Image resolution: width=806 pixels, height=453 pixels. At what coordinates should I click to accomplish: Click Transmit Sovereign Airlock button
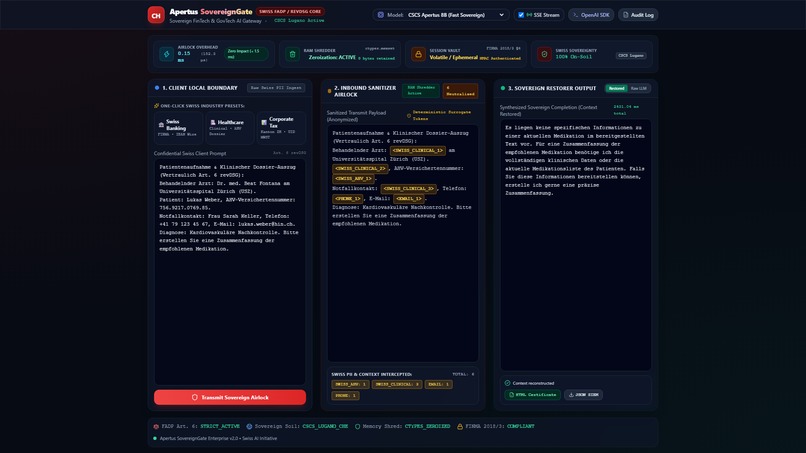point(230,397)
